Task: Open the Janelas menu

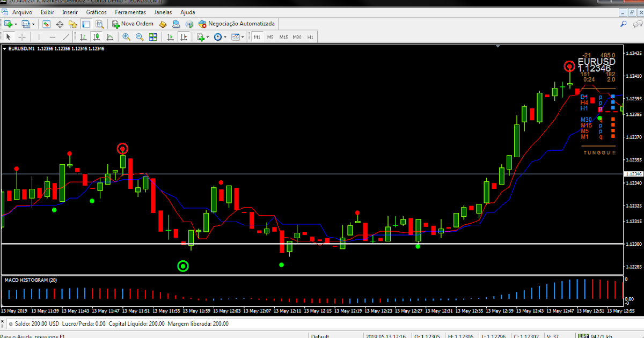Action: coord(163,12)
